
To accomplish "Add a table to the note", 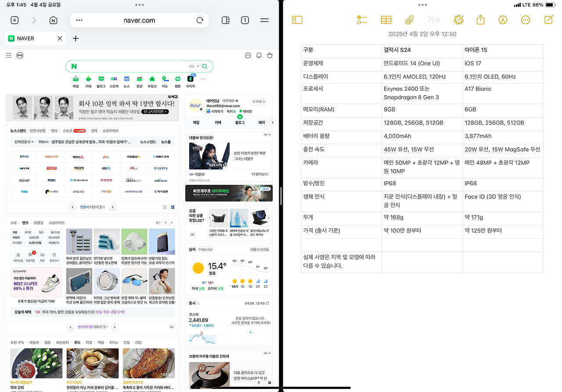I will [x=386, y=20].
